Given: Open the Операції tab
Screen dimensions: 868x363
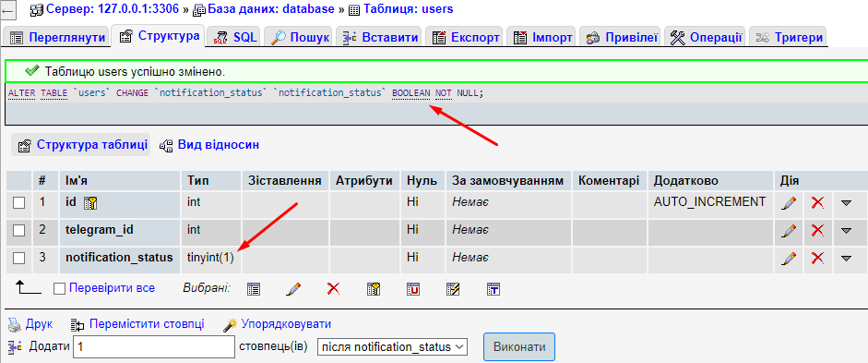Looking at the screenshot, I should [x=706, y=37].
